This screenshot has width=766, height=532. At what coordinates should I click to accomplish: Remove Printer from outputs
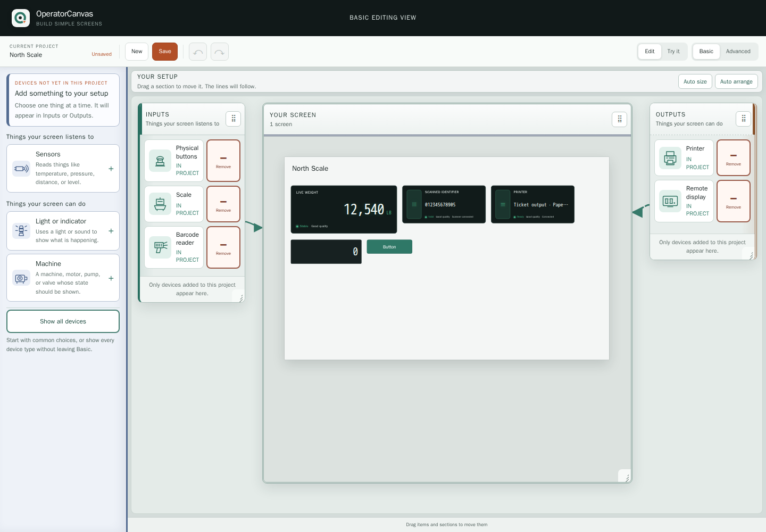tap(734, 158)
